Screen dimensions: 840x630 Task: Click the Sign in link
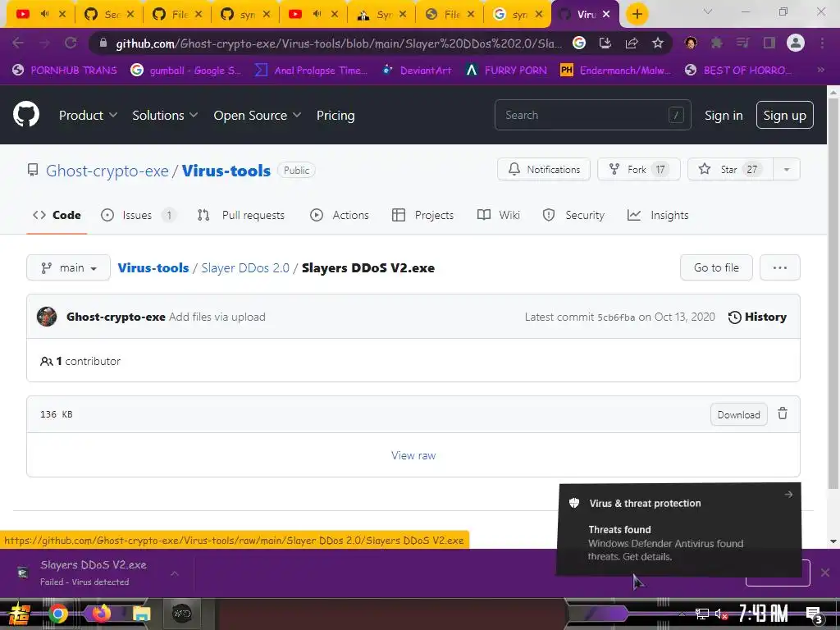pos(724,115)
